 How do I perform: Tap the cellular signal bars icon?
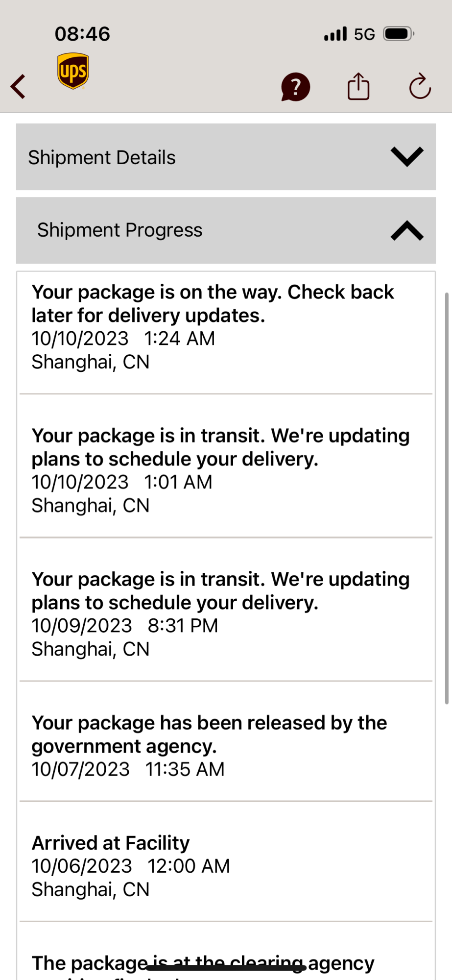(x=335, y=34)
